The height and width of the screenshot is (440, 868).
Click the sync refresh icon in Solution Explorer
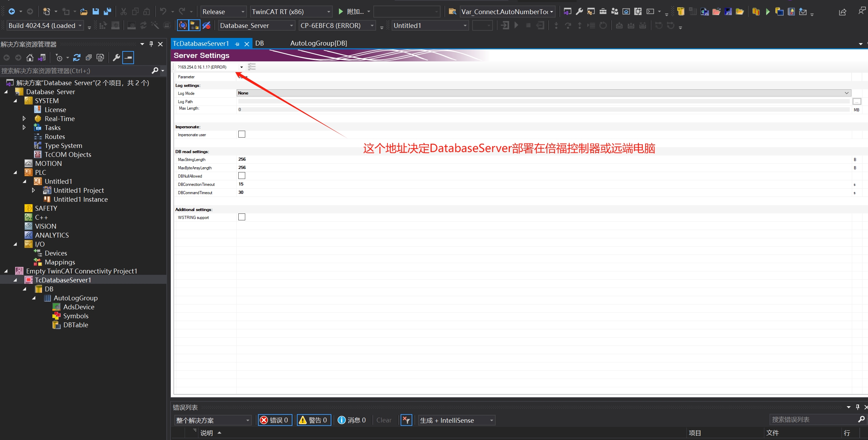click(77, 58)
